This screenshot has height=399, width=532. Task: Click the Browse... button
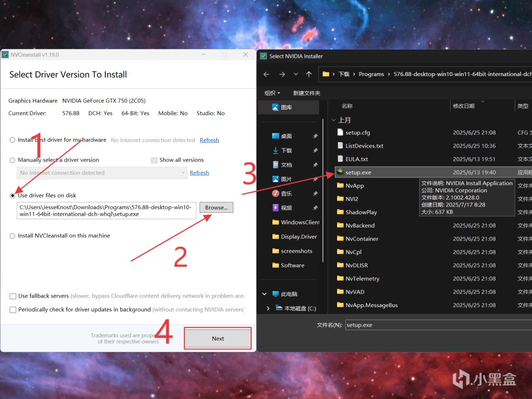click(x=216, y=207)
